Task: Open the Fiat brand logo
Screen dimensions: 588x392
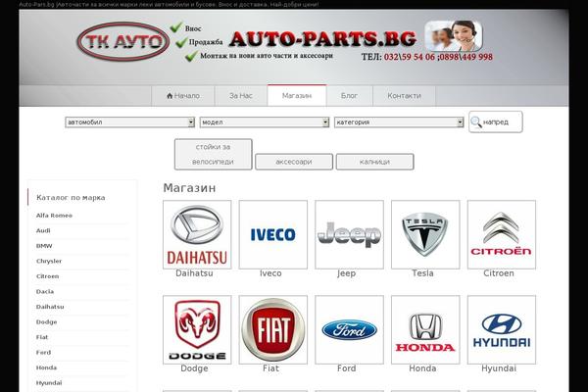Action: (273, 329)
